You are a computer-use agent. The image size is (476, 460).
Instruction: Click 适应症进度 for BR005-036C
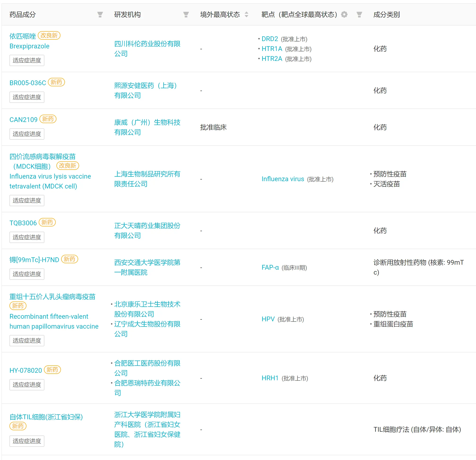coord(27,97)
